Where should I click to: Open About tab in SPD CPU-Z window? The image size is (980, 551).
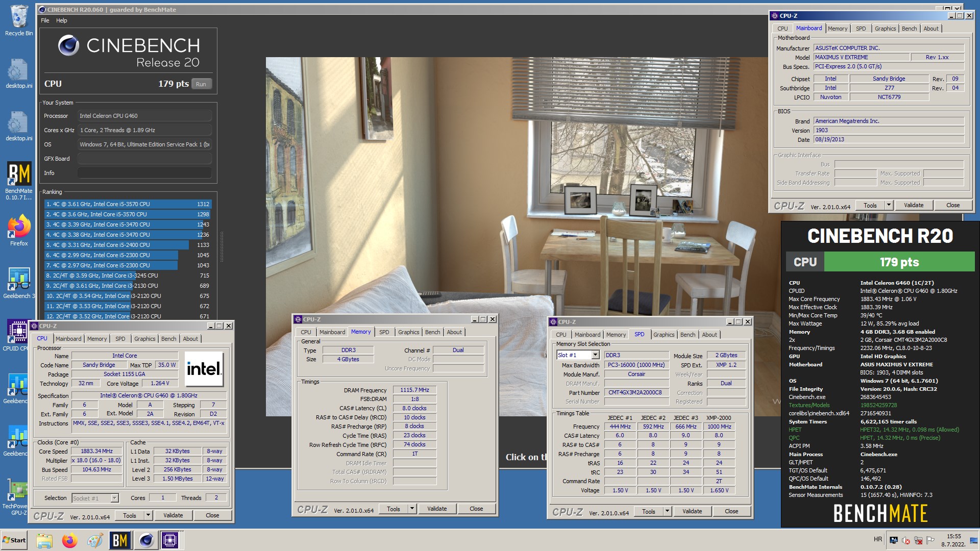709,335
